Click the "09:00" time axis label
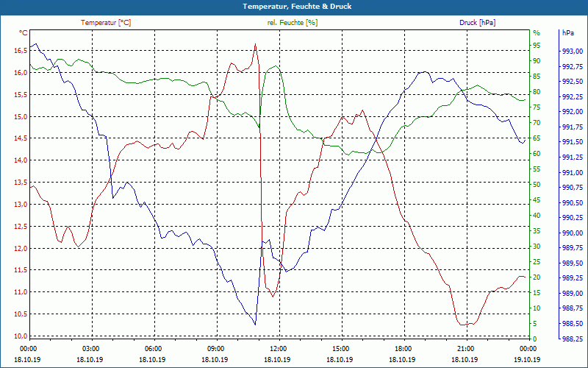588x368 pixels. pos(215,349)
